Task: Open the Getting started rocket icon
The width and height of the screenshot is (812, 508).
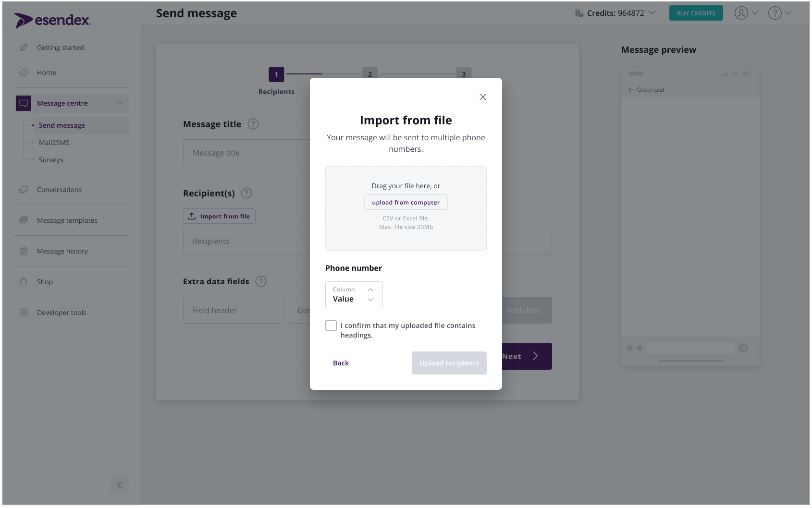Action: coord(24,47)
